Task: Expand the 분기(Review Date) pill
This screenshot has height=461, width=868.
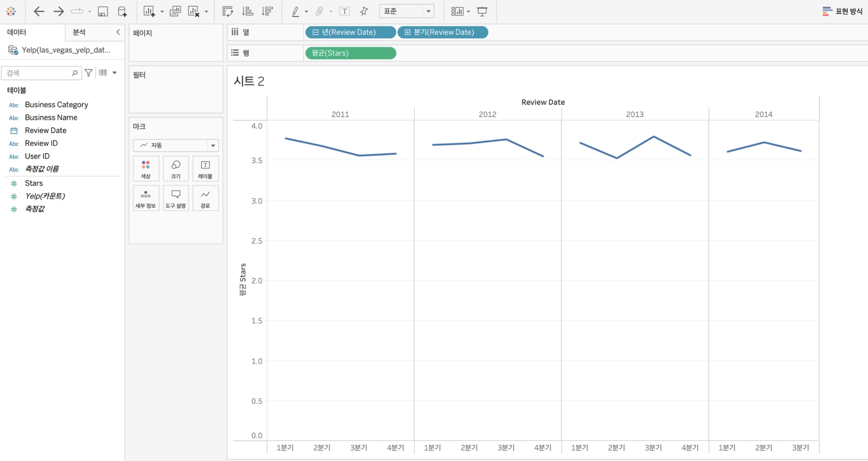Action: pos(407,32)
